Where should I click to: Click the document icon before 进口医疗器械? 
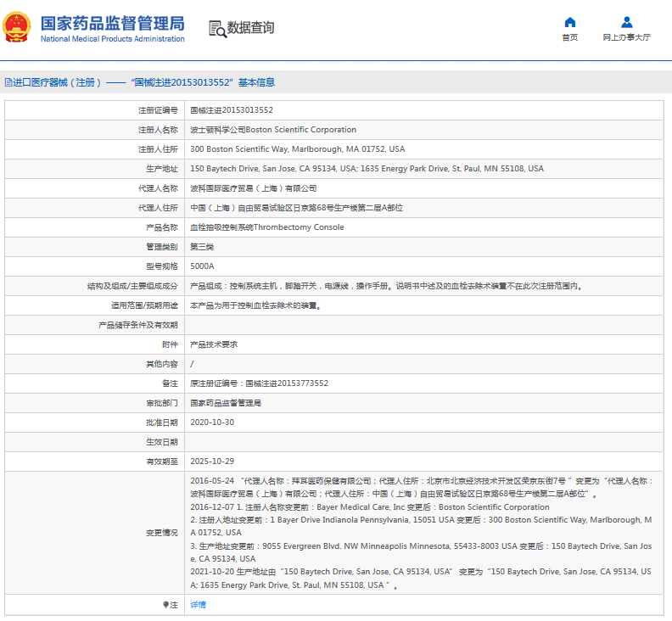click(x=8, y=82)
